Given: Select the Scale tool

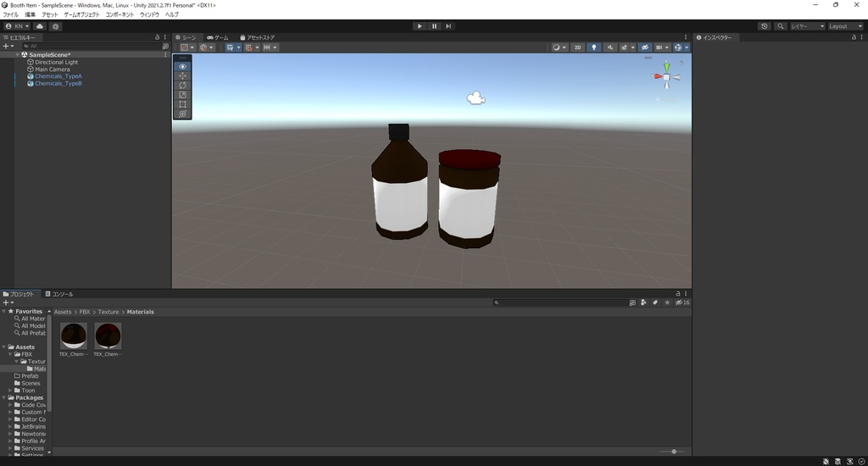Looking at the screenshot, I should point(183,95).
